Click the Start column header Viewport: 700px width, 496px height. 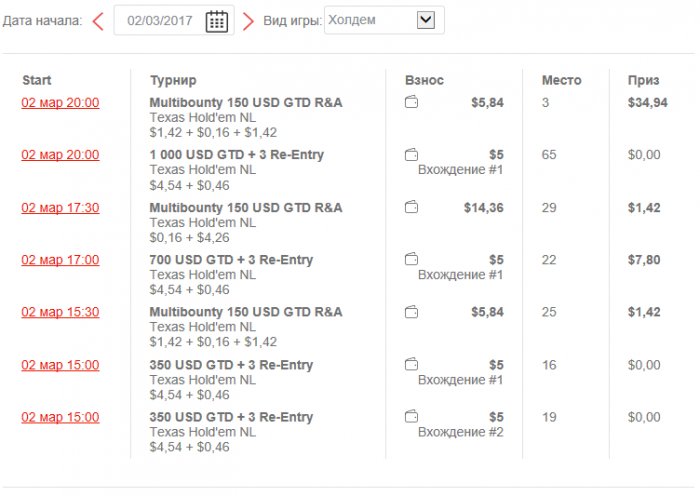tap(36, 80)
